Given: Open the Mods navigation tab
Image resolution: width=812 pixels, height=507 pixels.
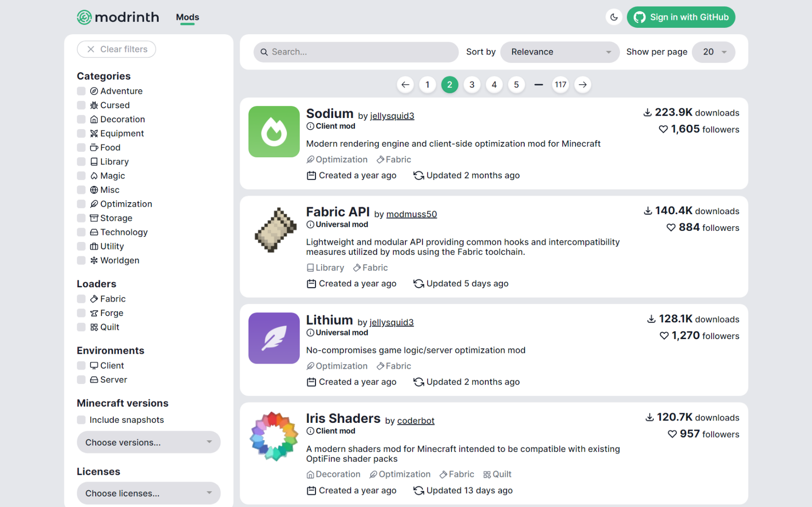Looking at the screenshot, I should coord(187,17).
